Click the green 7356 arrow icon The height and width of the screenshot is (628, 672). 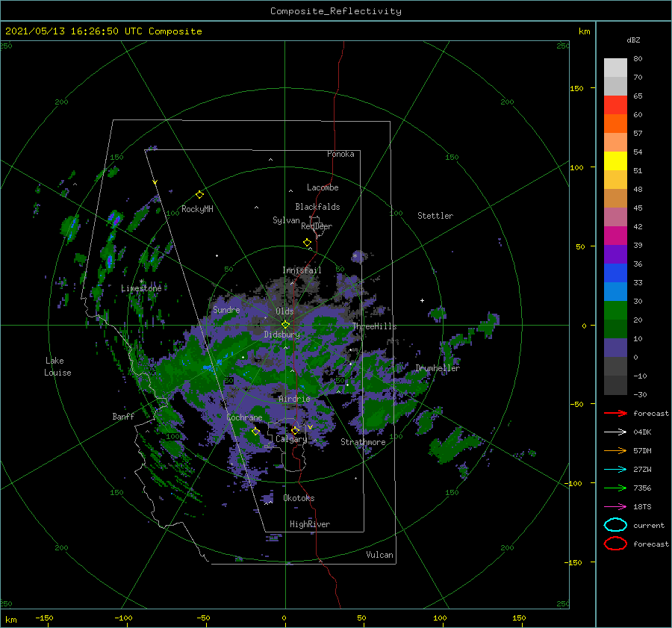(615, 488)
